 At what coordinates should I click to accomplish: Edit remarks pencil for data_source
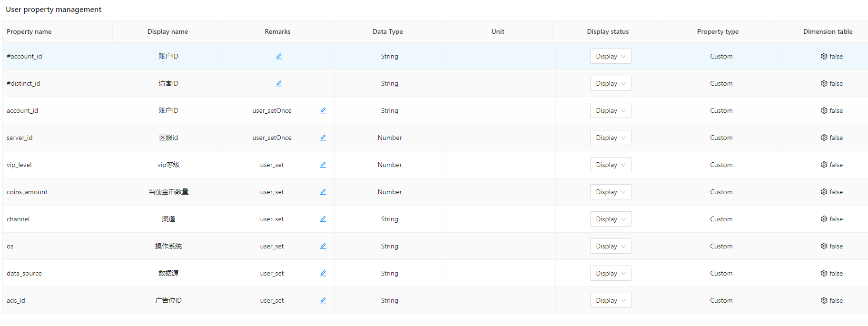point(323,273)
